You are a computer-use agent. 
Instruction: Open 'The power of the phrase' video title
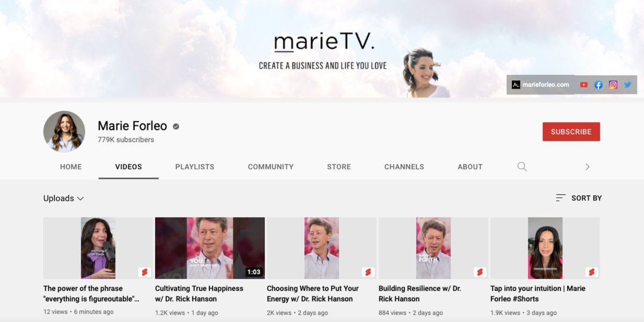pos(91,294)
